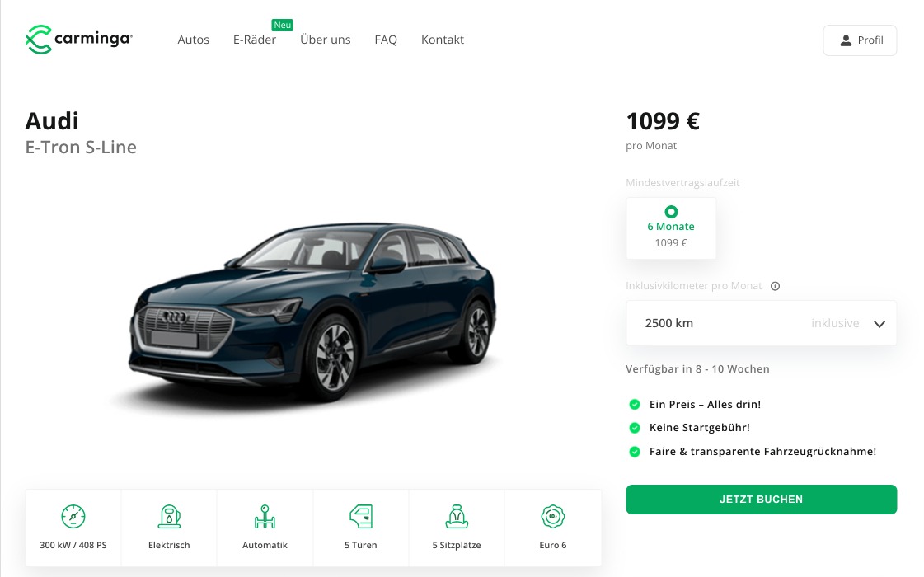Click the checkmark next to Keine Startgebühr
924x577 pixels.
point(635,428)
